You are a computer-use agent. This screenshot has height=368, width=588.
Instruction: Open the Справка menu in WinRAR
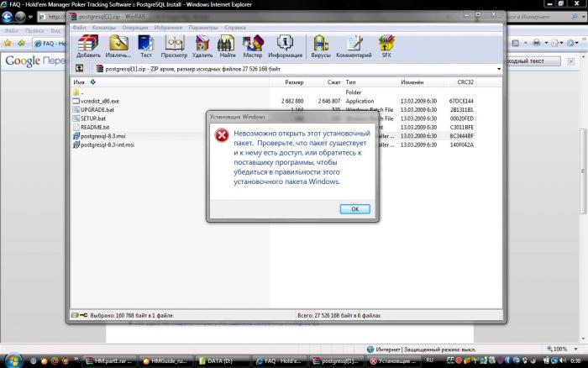pyautogui.click(x=235, y=28)
